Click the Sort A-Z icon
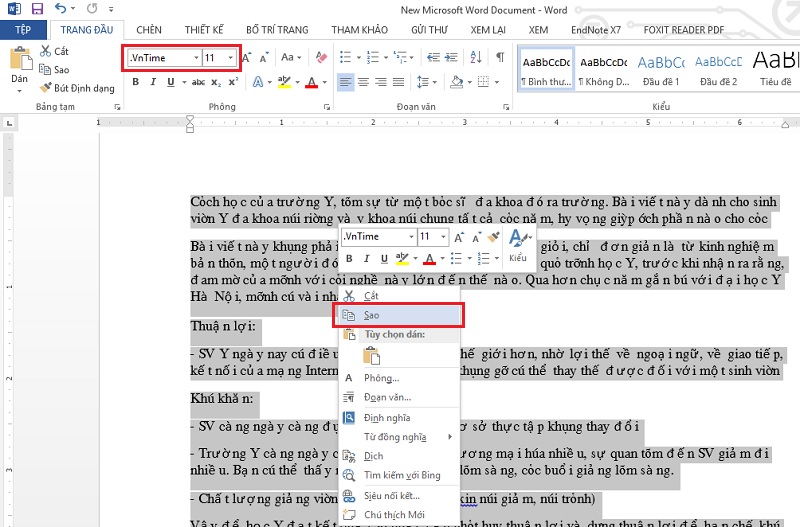 click(x=476, y=57)
